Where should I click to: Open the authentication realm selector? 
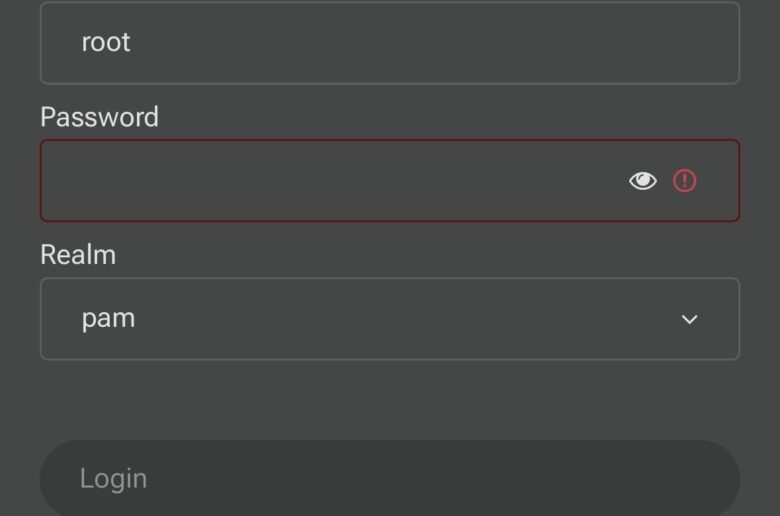[389, 319]
